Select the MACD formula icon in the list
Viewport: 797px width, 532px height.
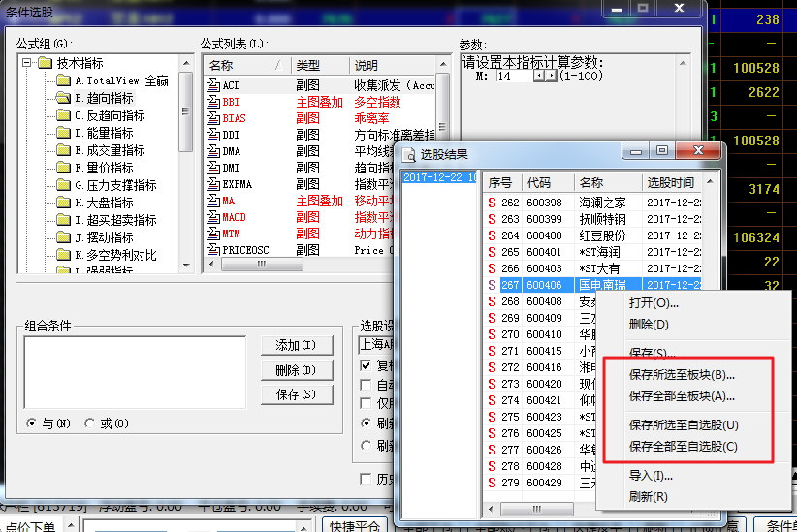pos(213,217)
